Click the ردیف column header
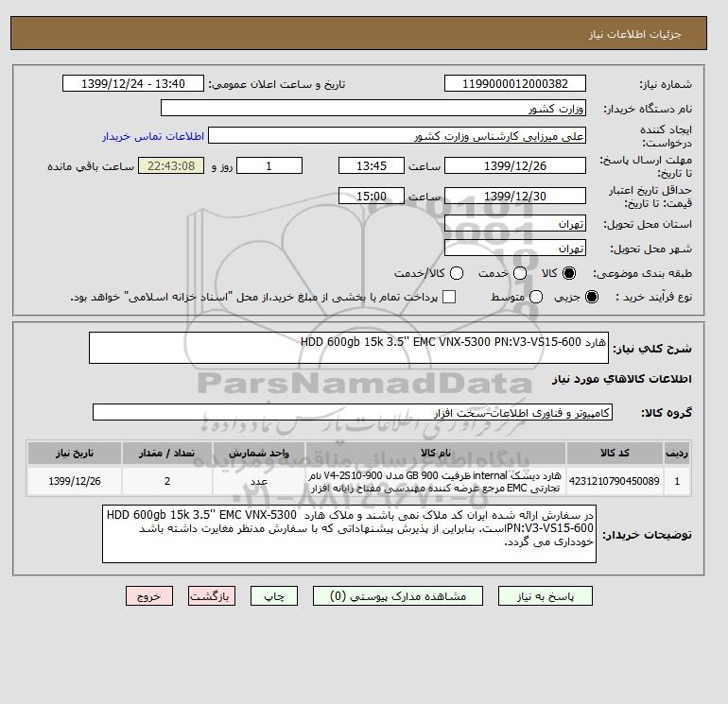 (x=677, y=453)
